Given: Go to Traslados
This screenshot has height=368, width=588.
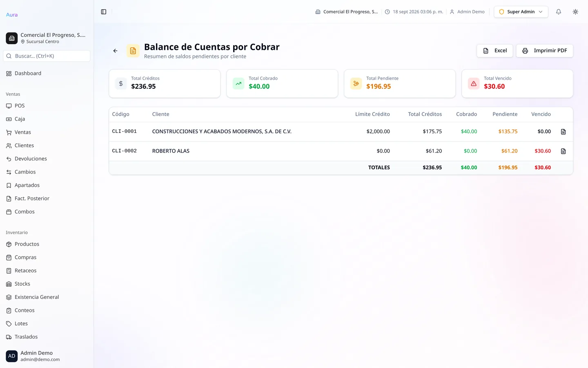Looking at the screenshot, I should tap(47, 337).
